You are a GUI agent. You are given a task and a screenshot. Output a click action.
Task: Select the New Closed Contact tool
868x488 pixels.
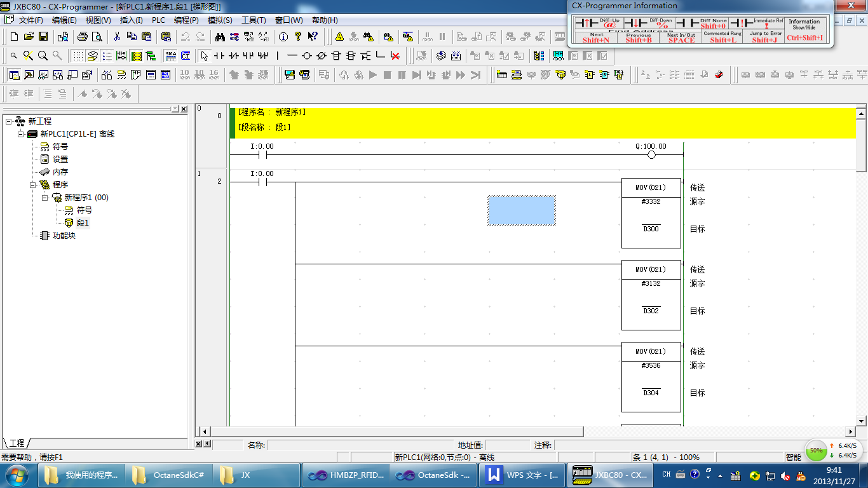(x=233, y=56)
